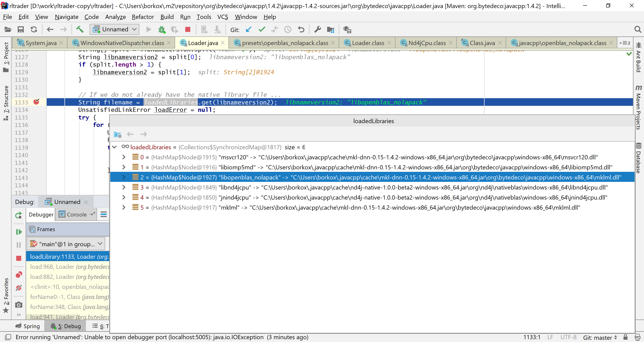This screenshot has height=342, width=644.
Task: Open the VCS menu
Action: click(x=223, y=17)
